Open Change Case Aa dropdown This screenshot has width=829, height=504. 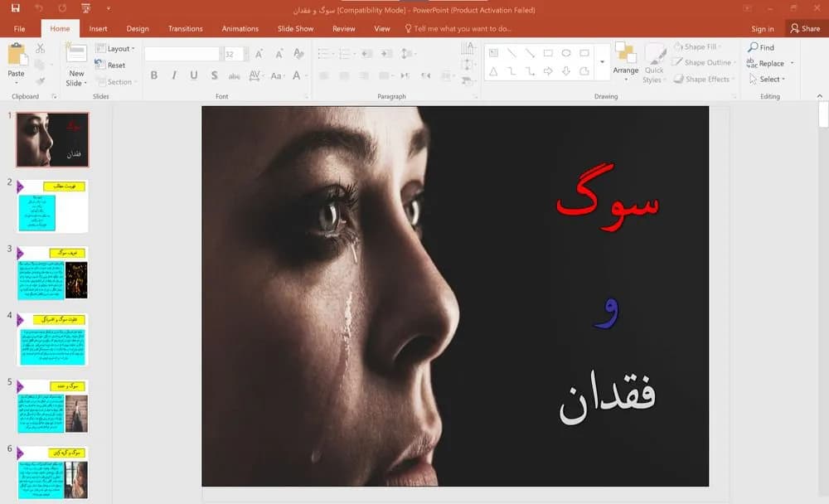277,75
